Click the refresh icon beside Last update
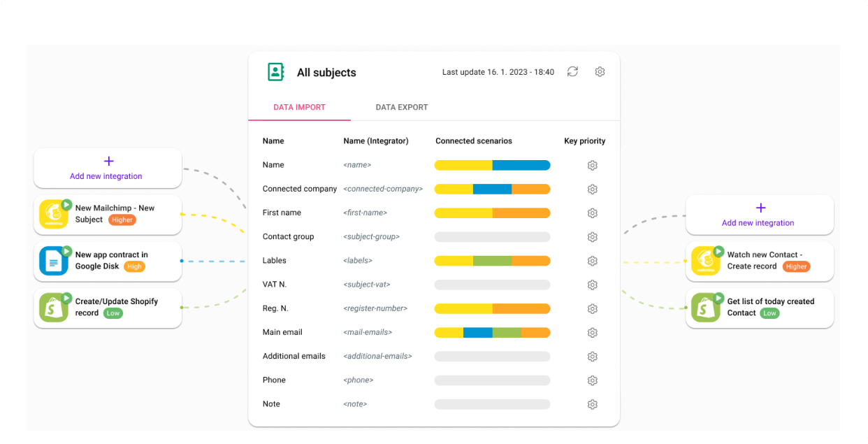The image size is (868, 444). click(572, 71)
